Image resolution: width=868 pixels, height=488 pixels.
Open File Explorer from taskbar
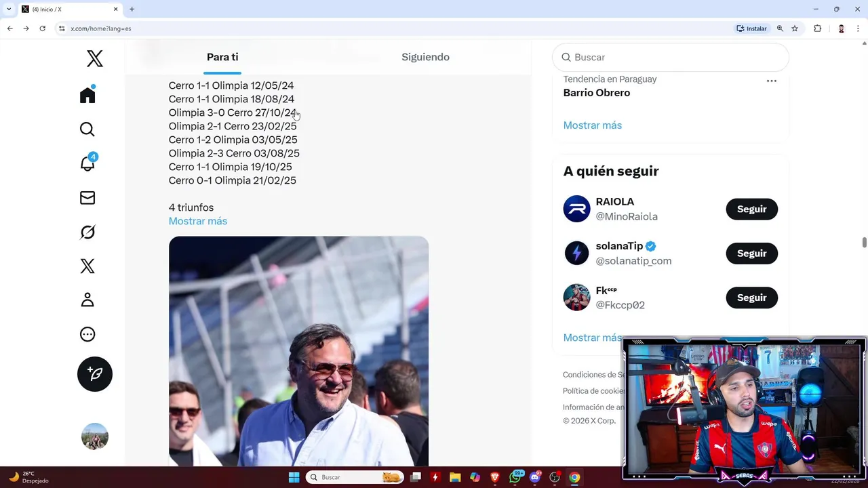(x=455, y=477)
